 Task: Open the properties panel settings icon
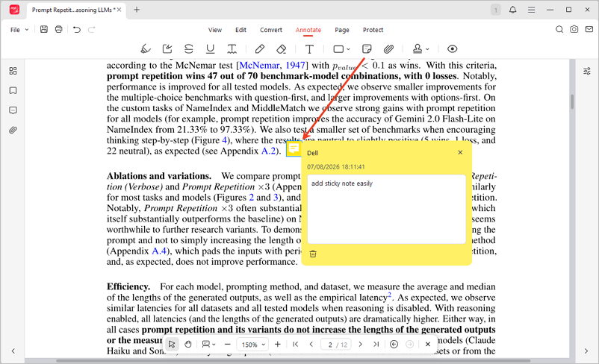tap(587, 71)
